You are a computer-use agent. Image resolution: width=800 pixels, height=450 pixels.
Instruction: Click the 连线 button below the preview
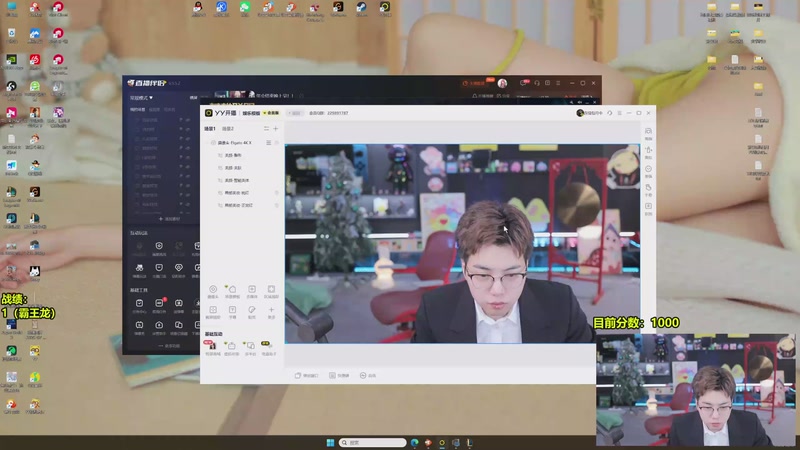coord(368,376)
